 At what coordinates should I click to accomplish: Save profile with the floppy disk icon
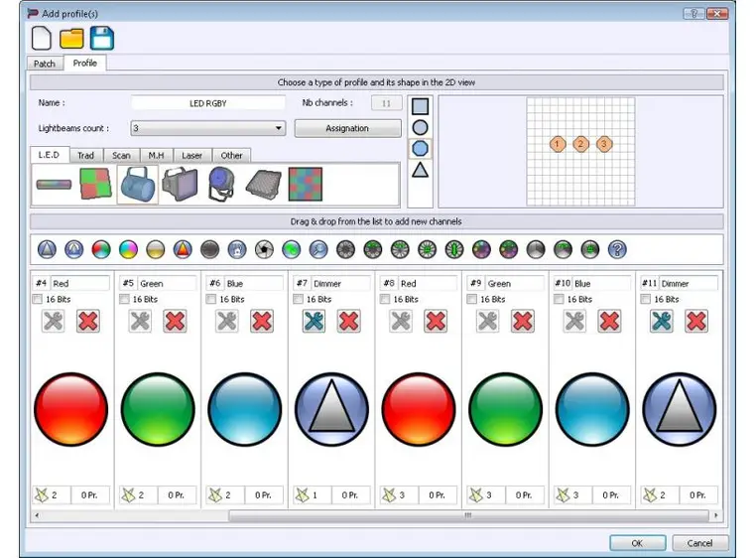tap(101, 39)
